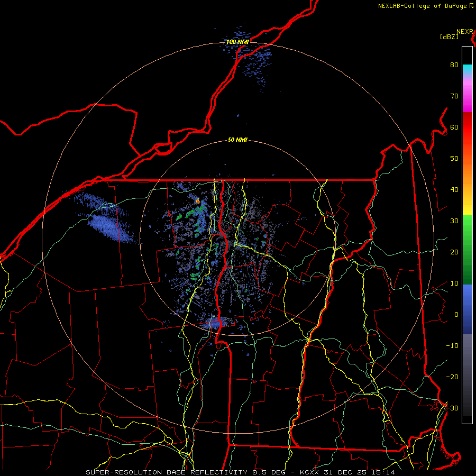Click the 50 value on the dBZ scale
The image size is (476, 476).
point(454,159)
